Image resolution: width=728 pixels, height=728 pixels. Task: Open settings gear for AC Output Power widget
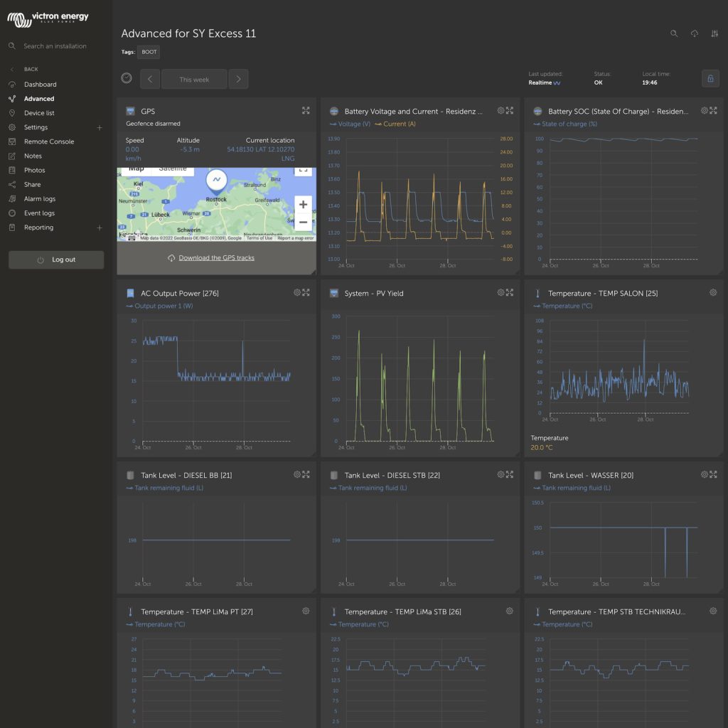pyautogui.click(x=297, y=292)
